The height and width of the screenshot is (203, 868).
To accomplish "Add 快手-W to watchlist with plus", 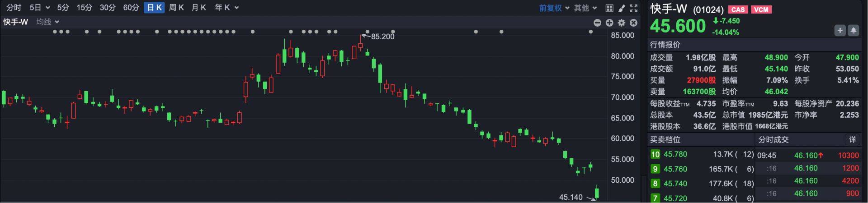I will (840, 30).
